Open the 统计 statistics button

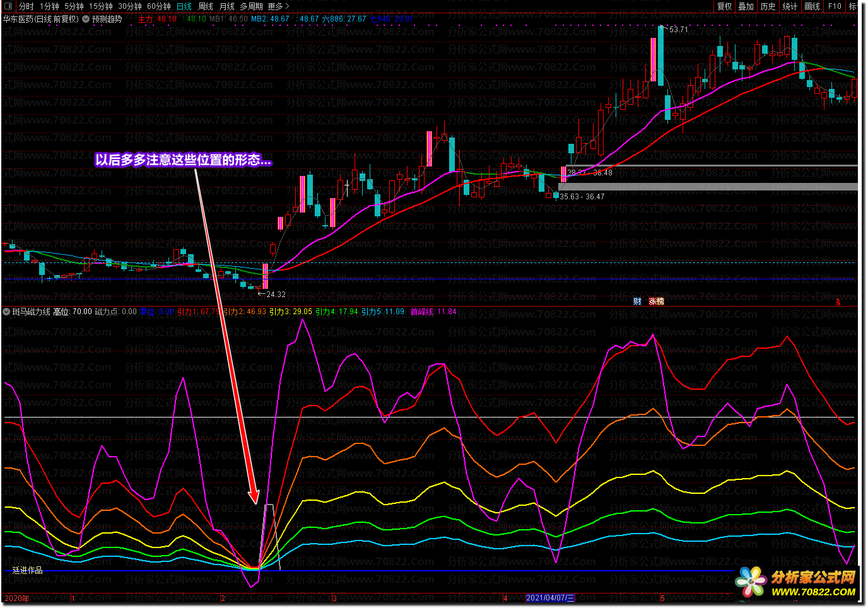[790, 6]
